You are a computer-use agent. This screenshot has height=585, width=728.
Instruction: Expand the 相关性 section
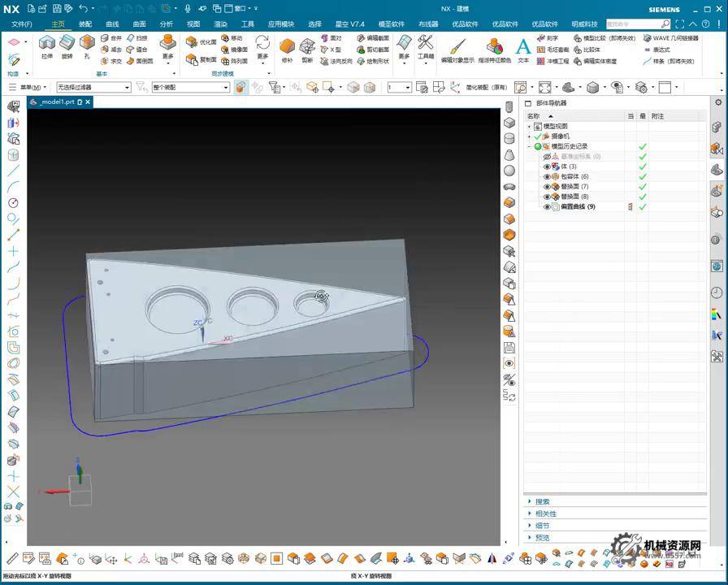(545, 513)
